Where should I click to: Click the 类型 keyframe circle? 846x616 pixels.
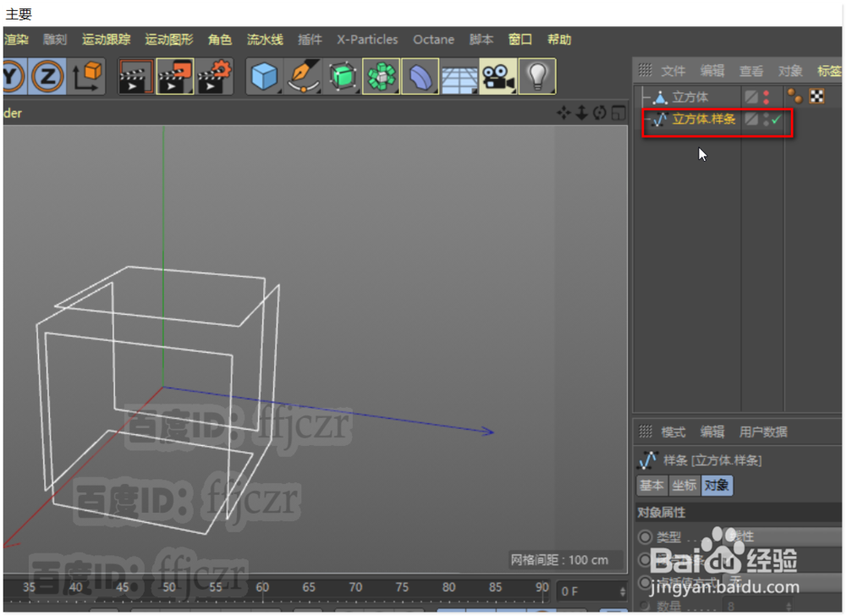[x=645, y=537]
